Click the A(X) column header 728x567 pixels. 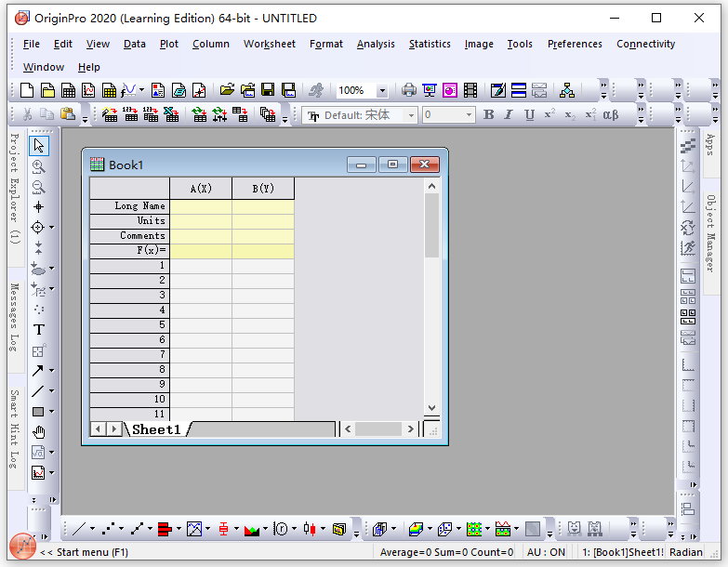click(201, 189)
